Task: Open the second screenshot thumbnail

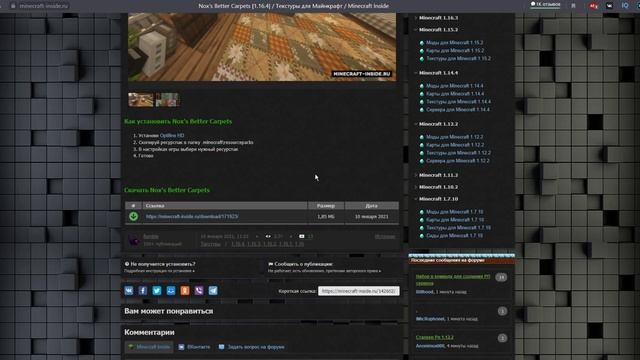Action: coord(167,100)
